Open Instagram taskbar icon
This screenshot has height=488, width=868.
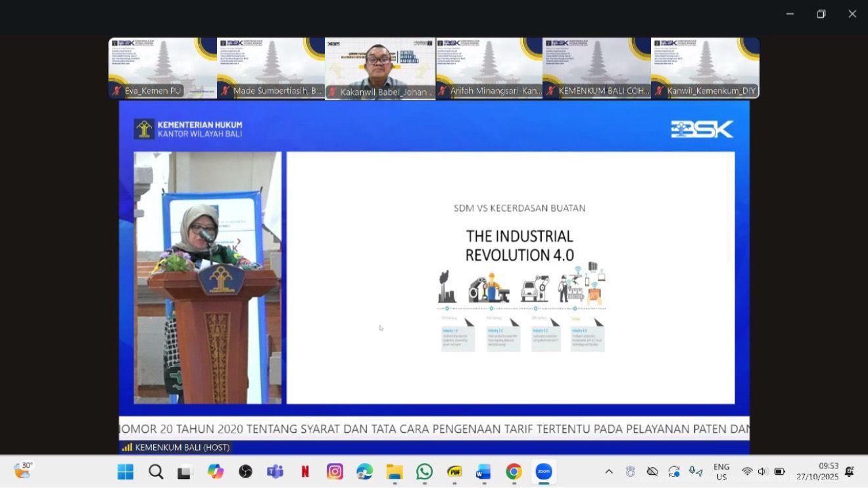click(x=335, y=472)
